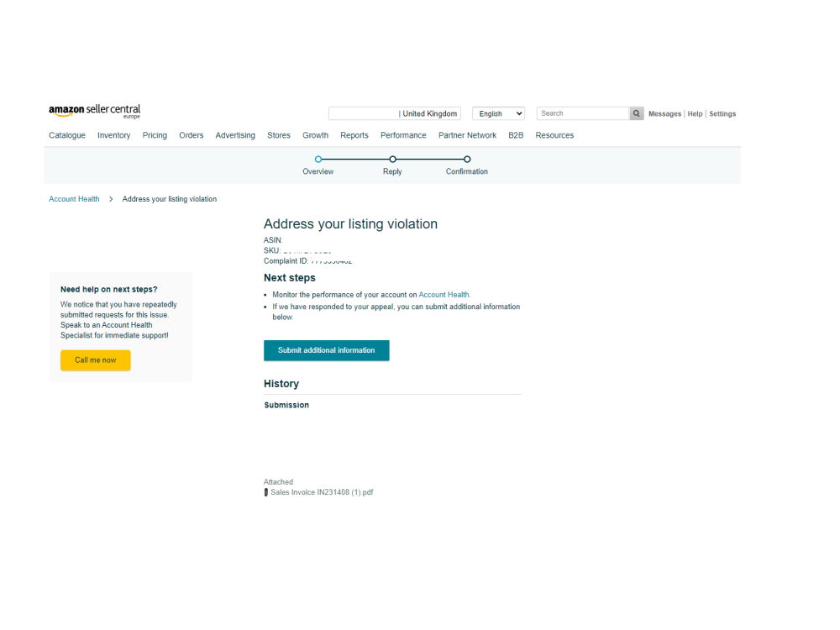Open the B2B menu
The width and height of the screenshot is (840, 630).
click(516, 135)
